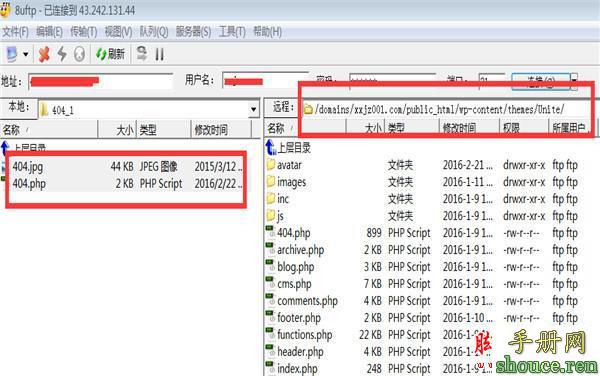Open the site manager icon in toolbar
The image size is (600, 376).
point(11,54)
